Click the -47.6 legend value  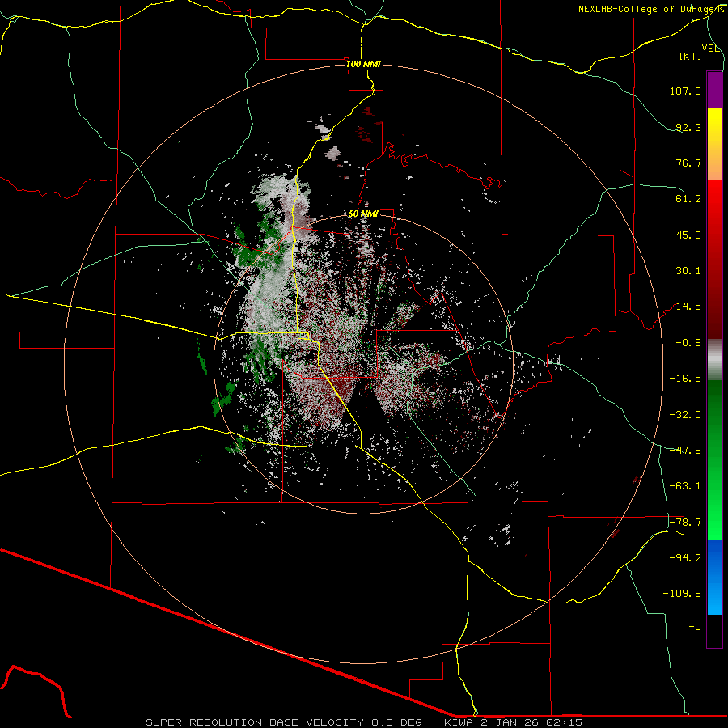tap(685, 451)
